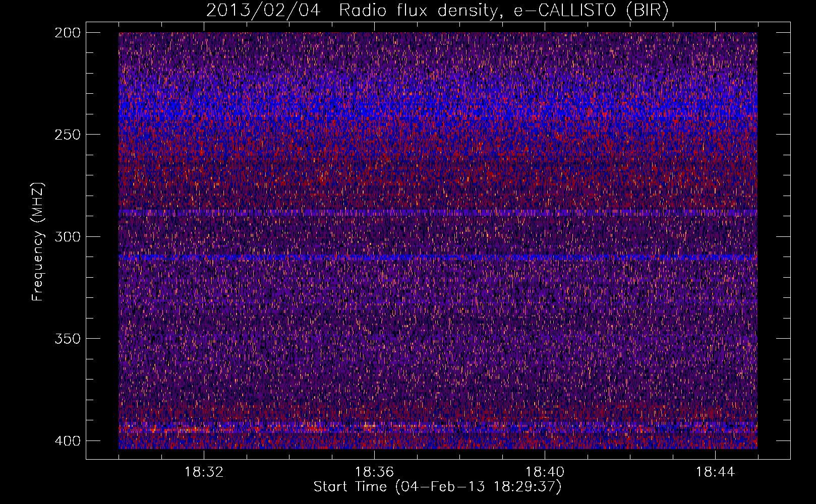The image size is (816, 504).
Task: Pick the 350 frequency tick label
Action: [67, 338]
